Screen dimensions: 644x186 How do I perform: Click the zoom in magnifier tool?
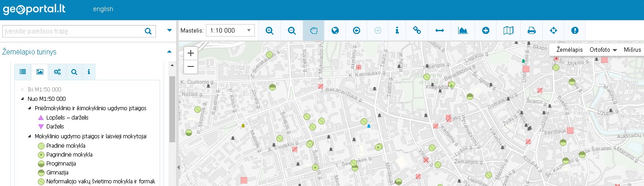tap(269, 30)
